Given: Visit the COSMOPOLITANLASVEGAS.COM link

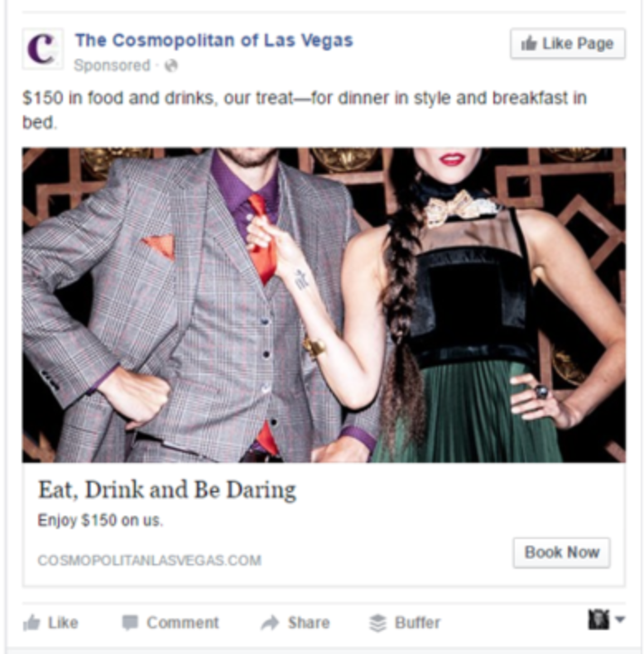Looking at the screenshot, I should coord(149,560).
